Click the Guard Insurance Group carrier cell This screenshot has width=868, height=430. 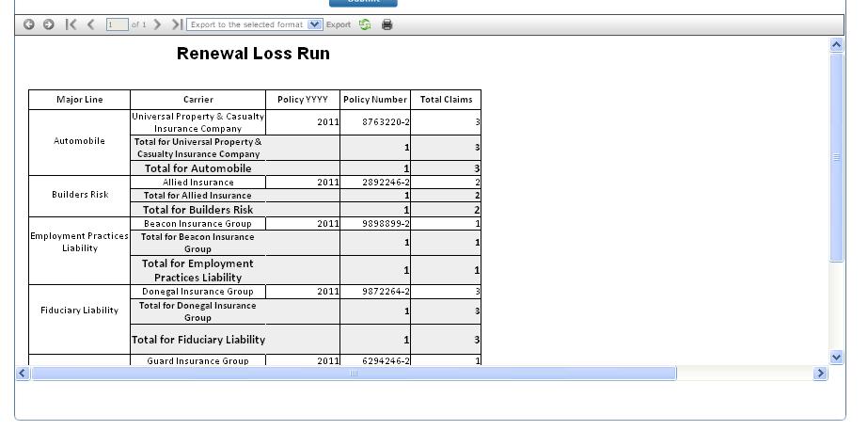[198, 360]
